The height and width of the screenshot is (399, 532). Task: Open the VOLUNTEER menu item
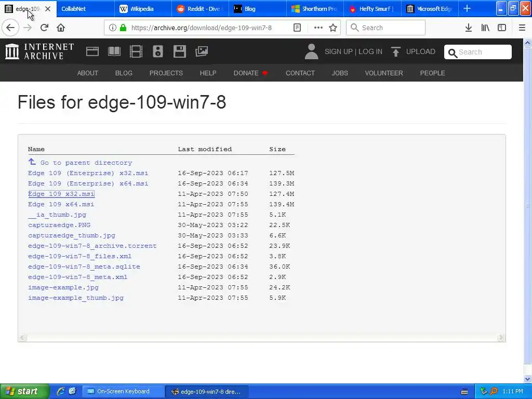coord(384,73)
